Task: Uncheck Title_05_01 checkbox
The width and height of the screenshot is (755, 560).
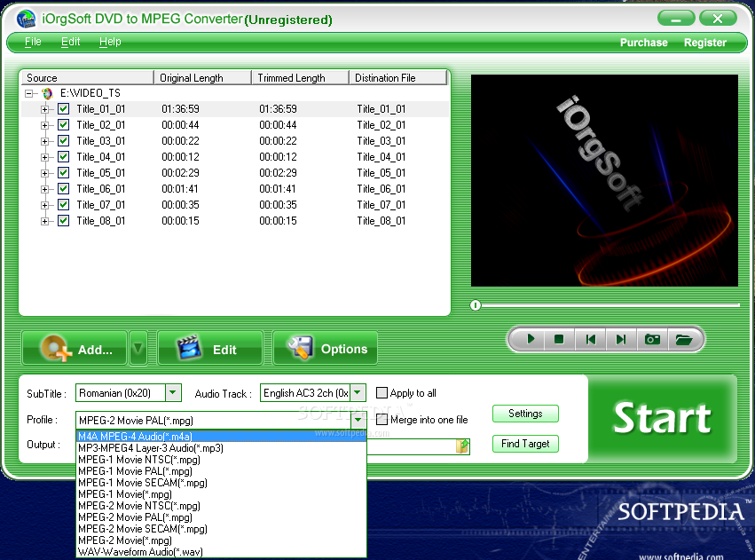Action: click(63, 172)
